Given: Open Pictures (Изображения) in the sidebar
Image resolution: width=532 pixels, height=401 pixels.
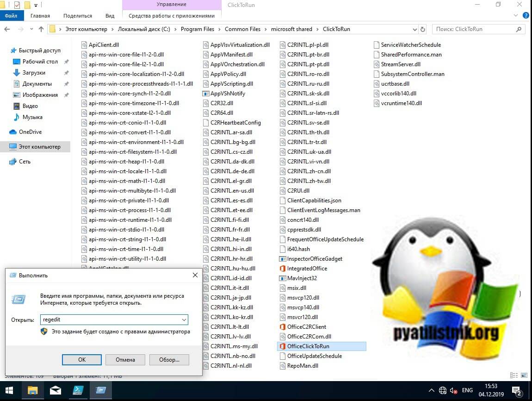Looking at the screenshot, I should point(40,95).
